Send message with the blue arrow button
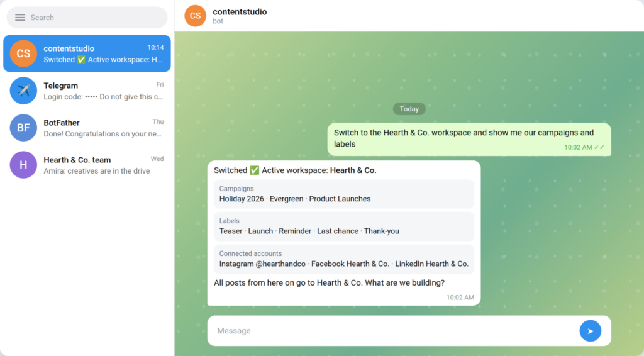The image size is (644, 356). pyautogui.click(x=590, y=331)
